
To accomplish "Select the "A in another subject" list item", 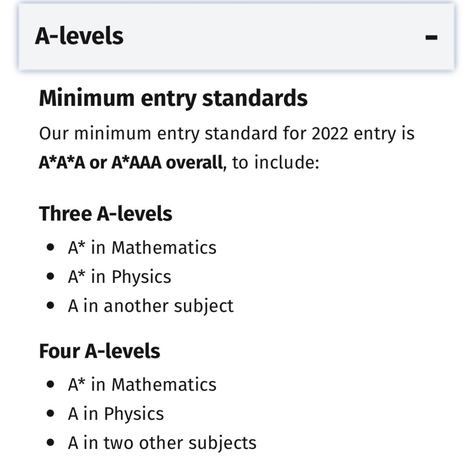I will click(151, 306).
